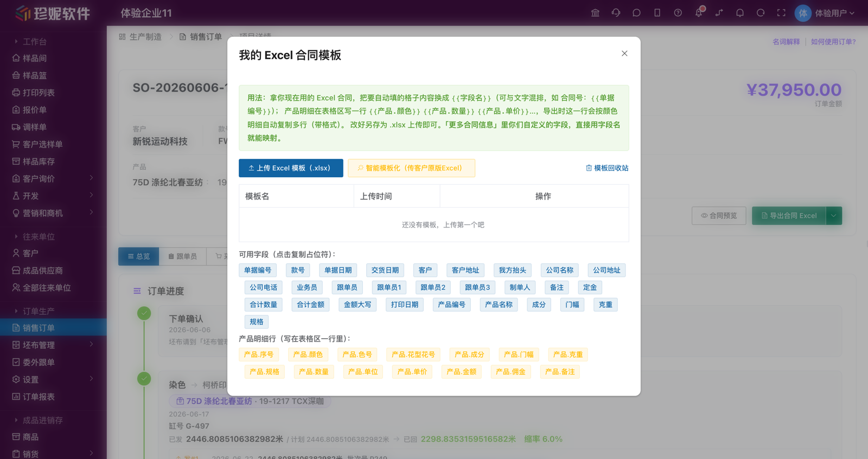Screen dimensions: 868x459
Task: Copy the 产品.颜色 detail tag
Action: 308,355
